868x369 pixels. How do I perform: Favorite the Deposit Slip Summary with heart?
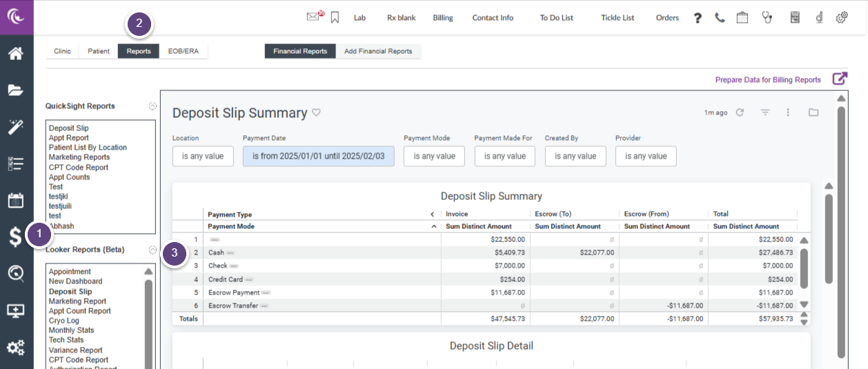317,112
